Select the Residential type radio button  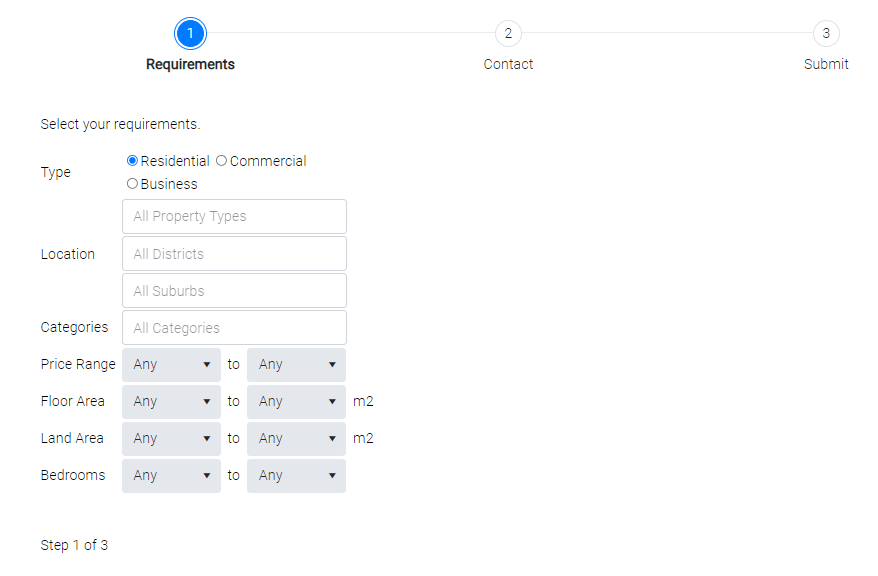[x=132, y=161]
